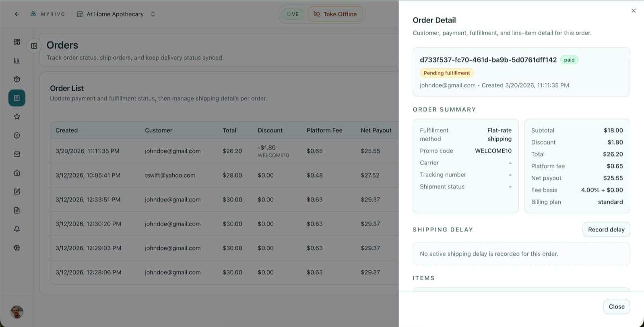The height and width of the screenshot is (327, 644).
Task: Toggle the sidebar panel collapse icon
Action: click(34, 46)
